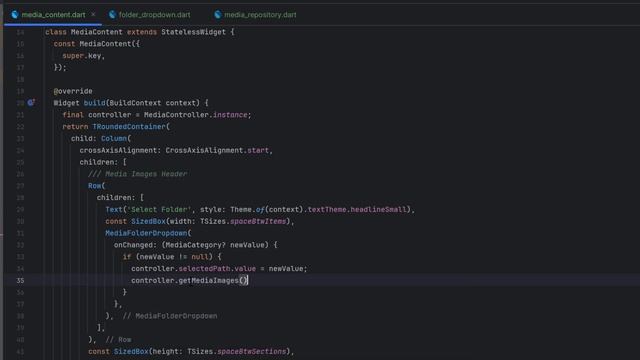The width and height of the screenshot is (640, 360).
Task: Click the @override annotation
Action: coord(73,91)
